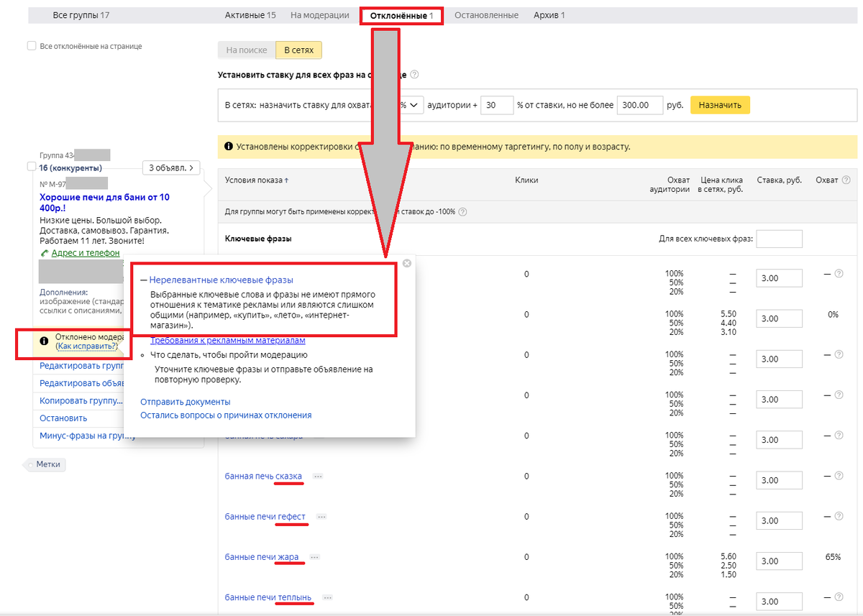This screenshot has height=616, width=863.
Task: Sort by Условия показа column
Action: click(257, 180)
